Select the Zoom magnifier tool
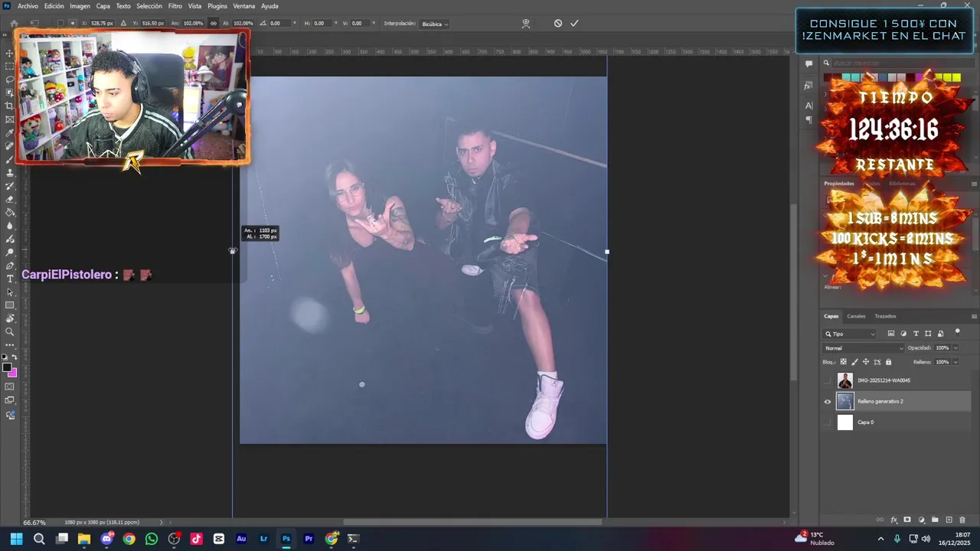Viewport: 980px width, 551px height. pyautogui.click(x=10, y=331)
